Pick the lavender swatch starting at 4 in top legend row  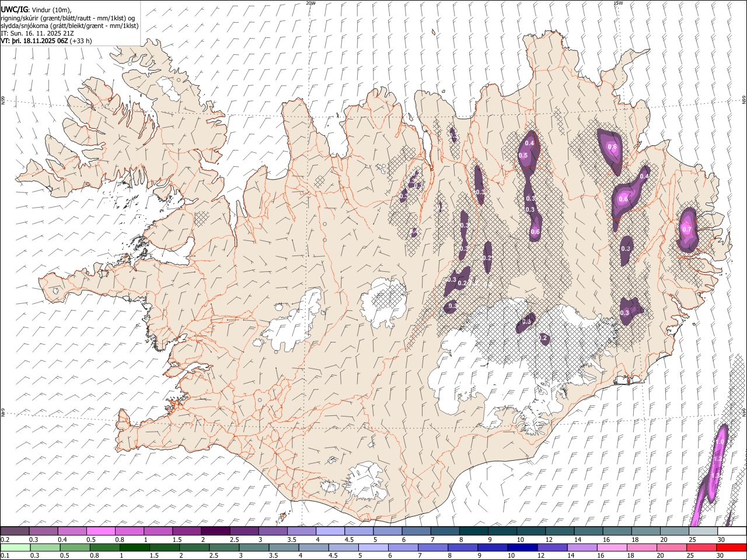[330, 531]
